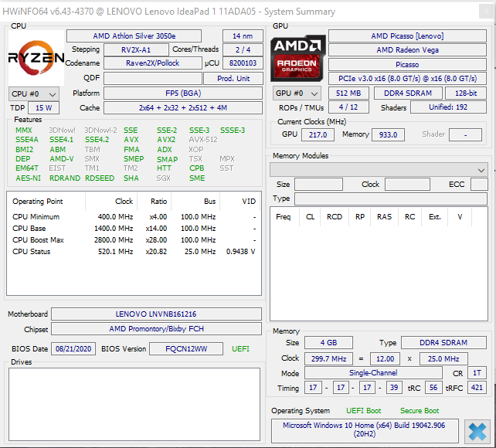496x448 pixels.
Task: Click the blue X close icon
Action: click(x=477, y=431)
